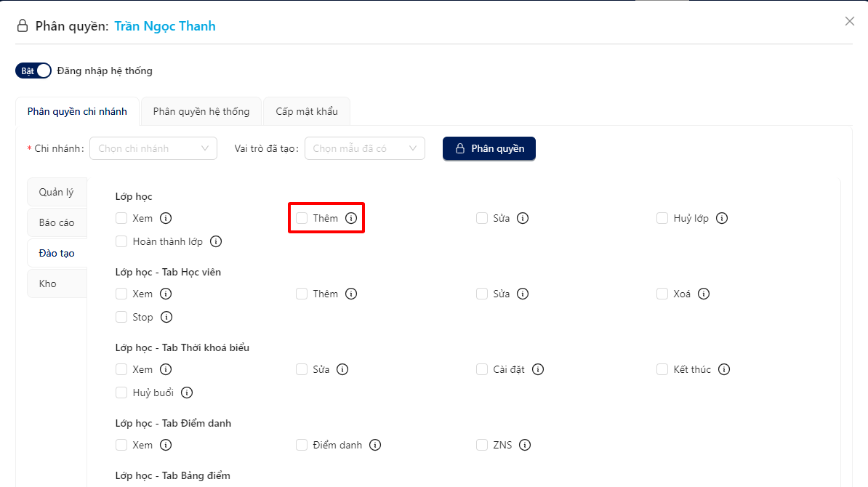Check Xoá in Tab Học viên

point(662,294)
